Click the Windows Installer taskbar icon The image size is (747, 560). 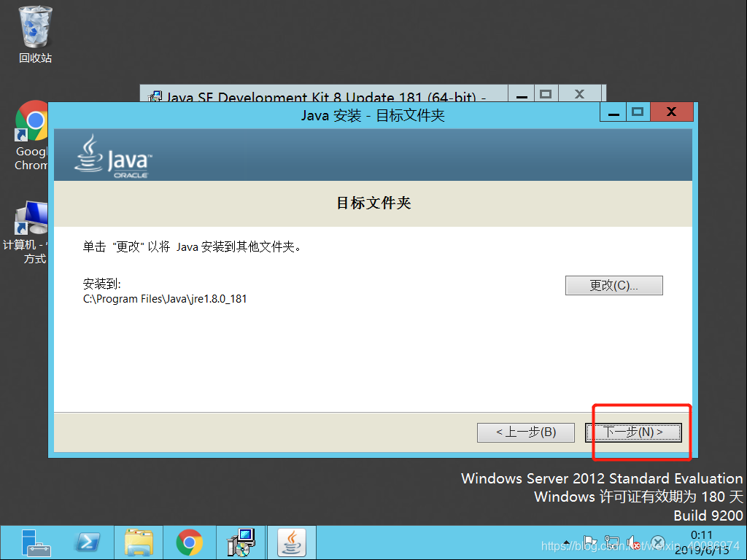point(241,542)
